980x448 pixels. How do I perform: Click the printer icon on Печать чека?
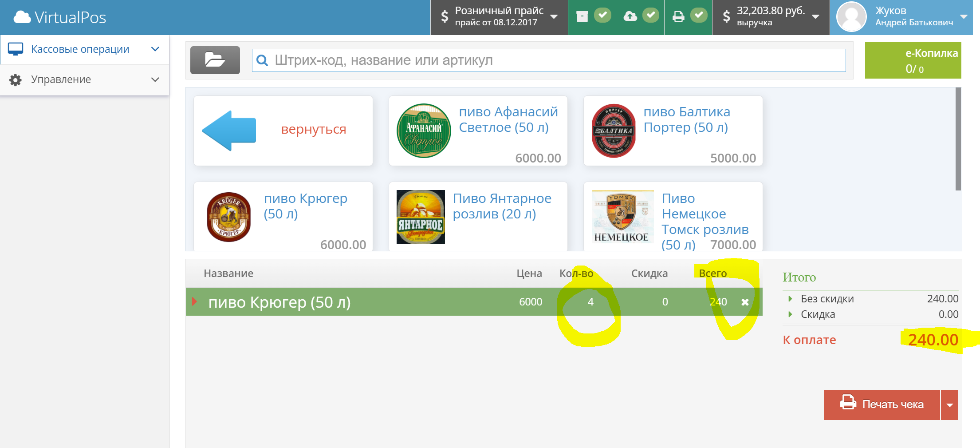[x=848, y=402]
